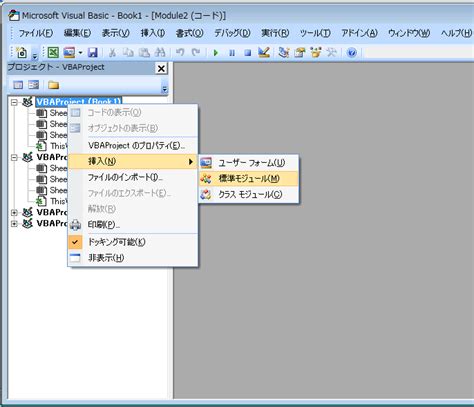The image size is (474, 407).
Task: Click the Help question mark icon
Action: 352,52
